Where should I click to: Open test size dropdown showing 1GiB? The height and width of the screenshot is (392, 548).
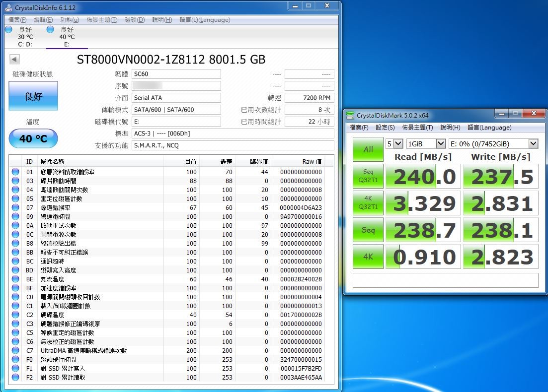426,143
